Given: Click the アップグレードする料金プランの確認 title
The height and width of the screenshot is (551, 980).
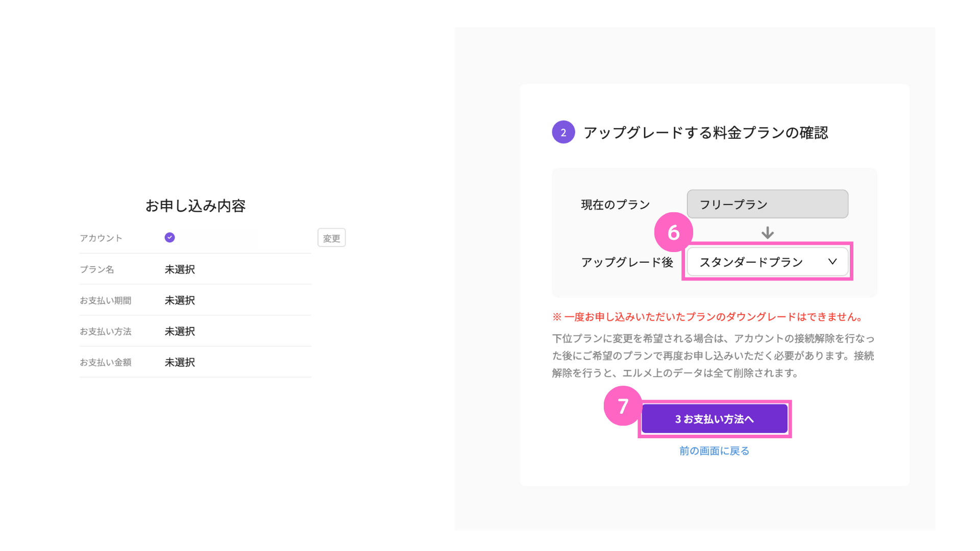Looking at the screenshot, I should (x=705, y=133).
